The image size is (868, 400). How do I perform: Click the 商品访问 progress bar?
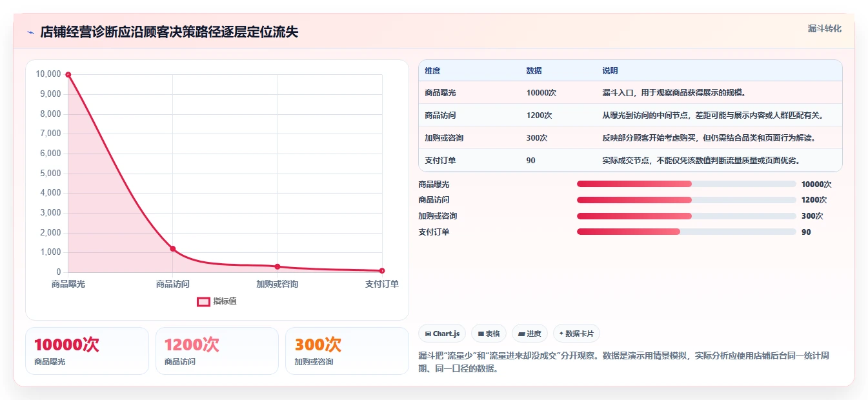[686, 200]
